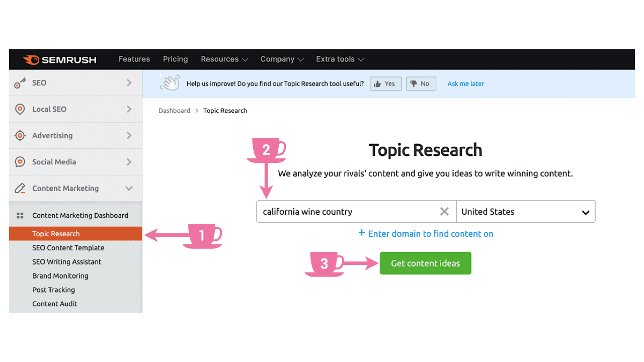Open Local SEO via its map pin icon

click(19, 109)
